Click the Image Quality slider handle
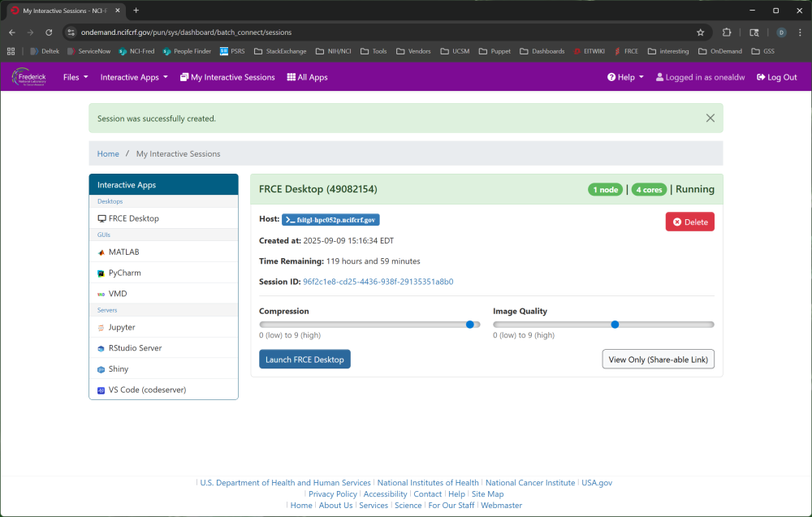 [615, 325]
